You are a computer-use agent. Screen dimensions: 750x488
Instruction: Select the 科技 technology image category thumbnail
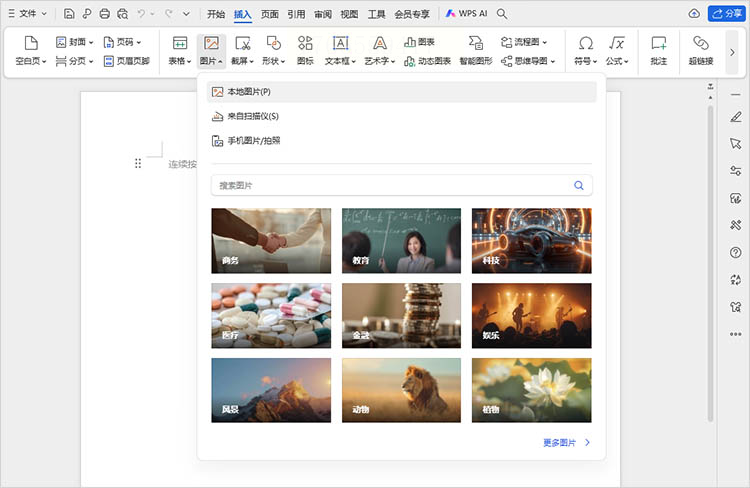(x=531, y=240)
